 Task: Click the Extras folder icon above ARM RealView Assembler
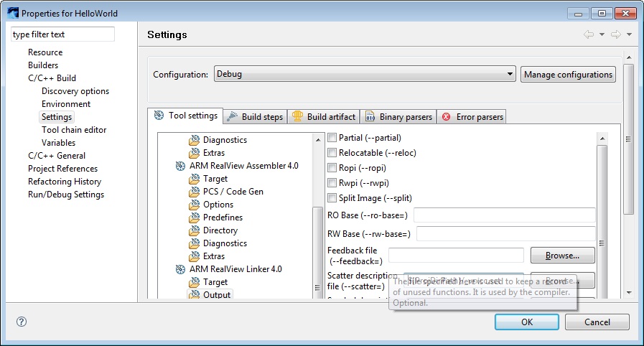194,153
